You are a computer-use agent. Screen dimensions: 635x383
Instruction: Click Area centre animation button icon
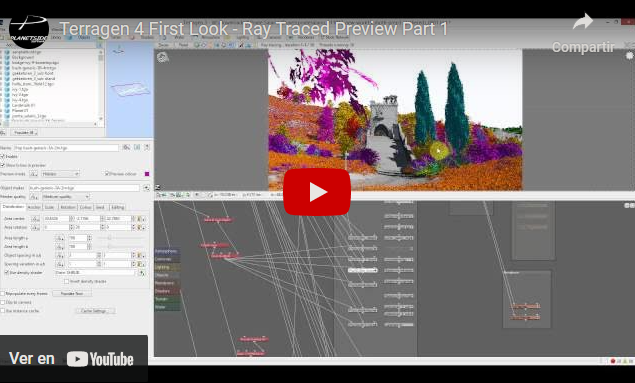coord(35,219)
